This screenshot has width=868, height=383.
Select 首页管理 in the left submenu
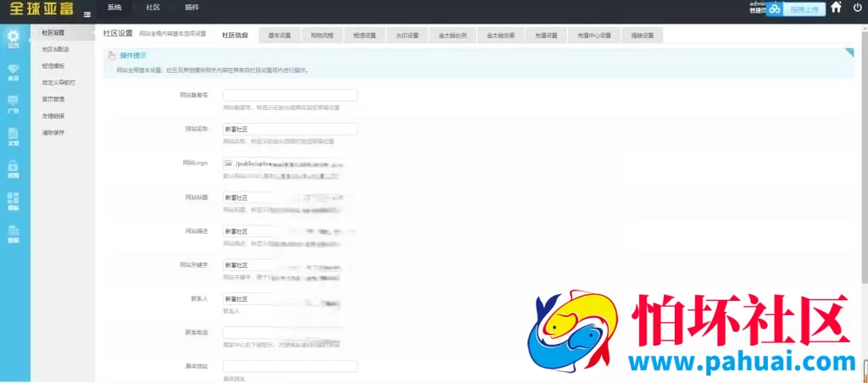point(53,99)
